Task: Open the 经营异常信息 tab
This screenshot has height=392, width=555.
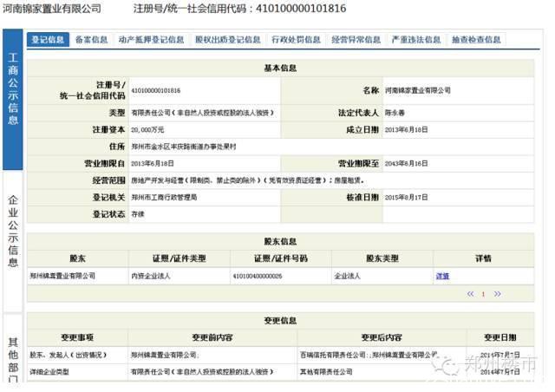Action: click(x=356, y=39)
